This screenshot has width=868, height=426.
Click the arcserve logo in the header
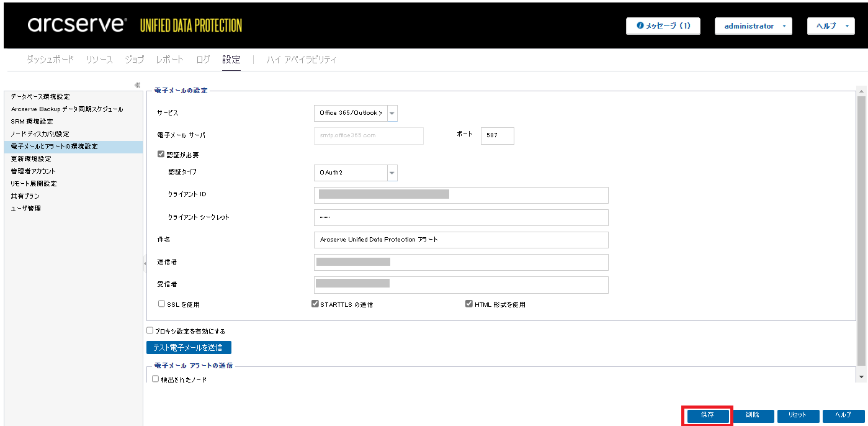[77, 25]
